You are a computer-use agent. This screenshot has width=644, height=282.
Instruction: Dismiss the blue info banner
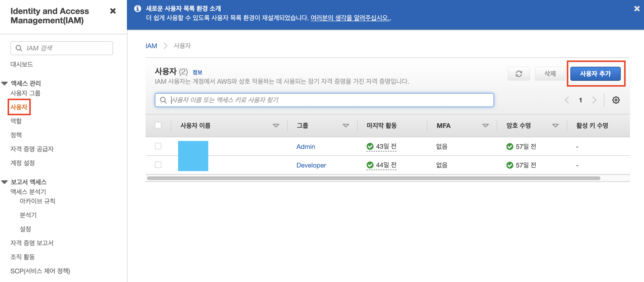click(x=637, y=9)
